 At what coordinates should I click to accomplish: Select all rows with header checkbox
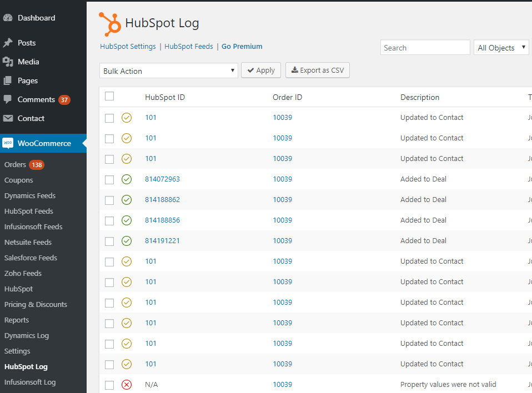(x=109, y=96)
